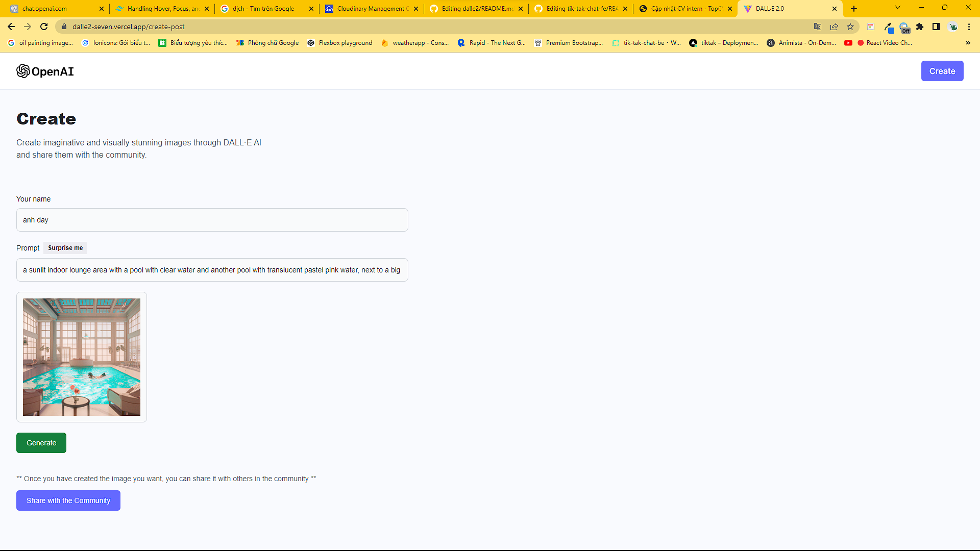Click the Surprise me button
This screenshot has width=980, height=551.
point(65,248)
